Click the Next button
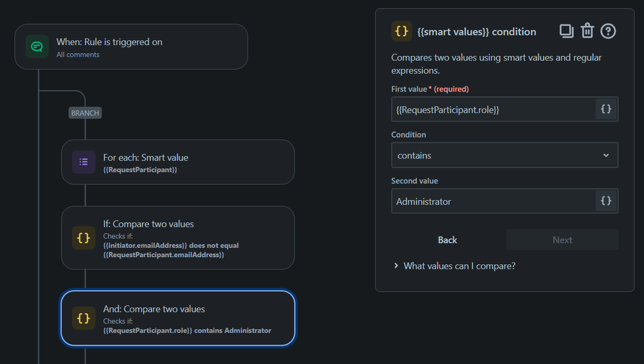The image size is (644, 364). pyautogui.click(x=562, y=240)
